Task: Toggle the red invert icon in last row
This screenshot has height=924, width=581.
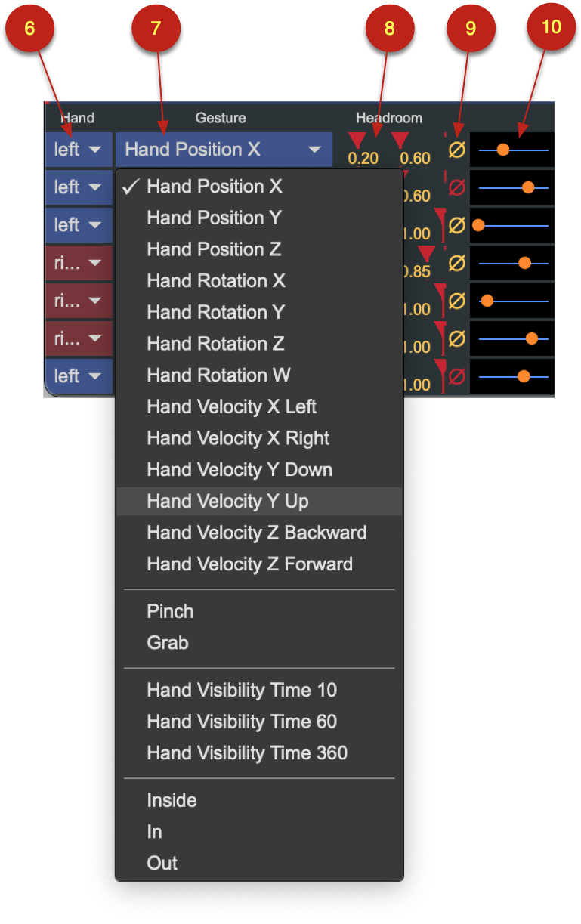Action: [x=456, y=376]
